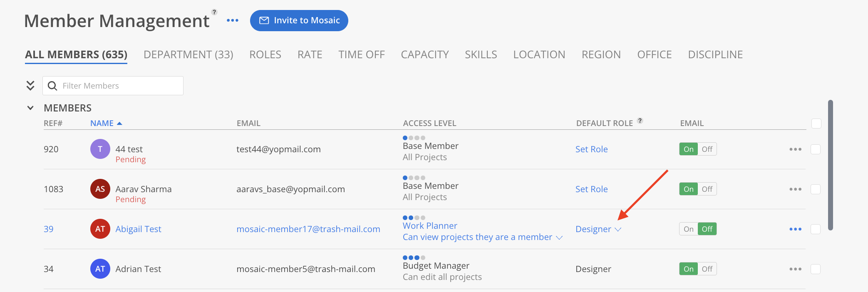Open Abigail Test's access level dropdown arrow
The image size is (868, 292).
[x=559, y=238]
